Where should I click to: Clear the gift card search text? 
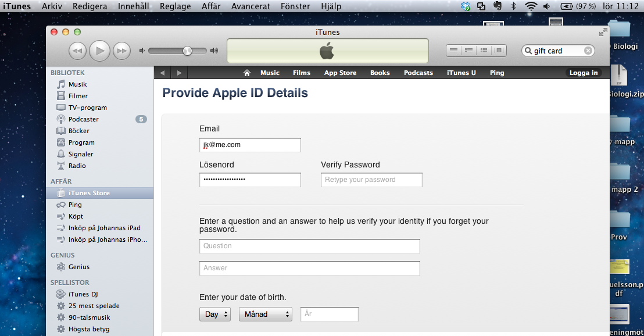[588, 51]
